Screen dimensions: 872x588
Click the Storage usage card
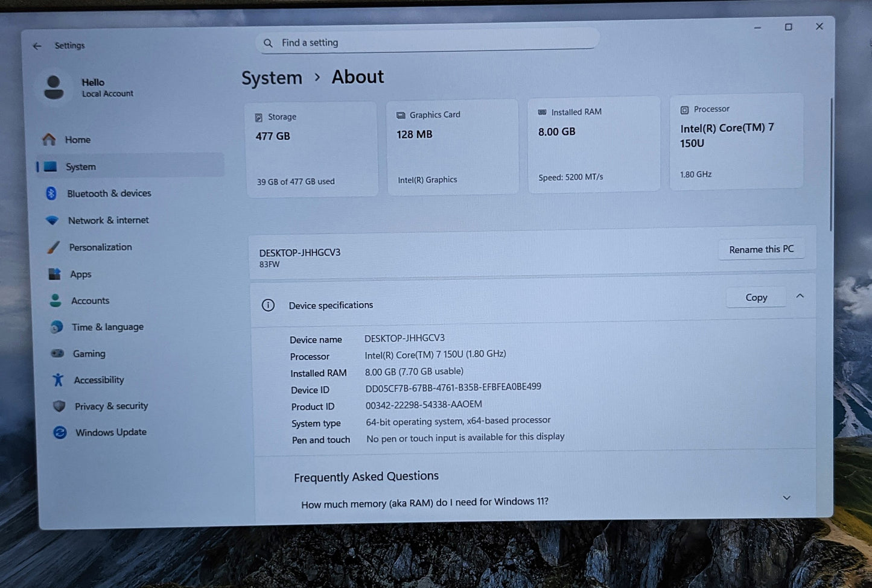[311, 148]
